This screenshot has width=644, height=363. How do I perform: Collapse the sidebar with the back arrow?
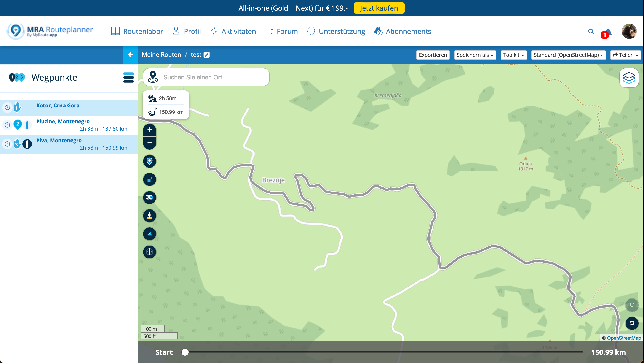click(131, 55)
